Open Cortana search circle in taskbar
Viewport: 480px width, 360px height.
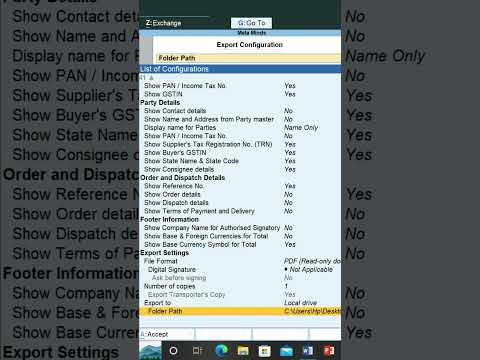coord(173,351)
